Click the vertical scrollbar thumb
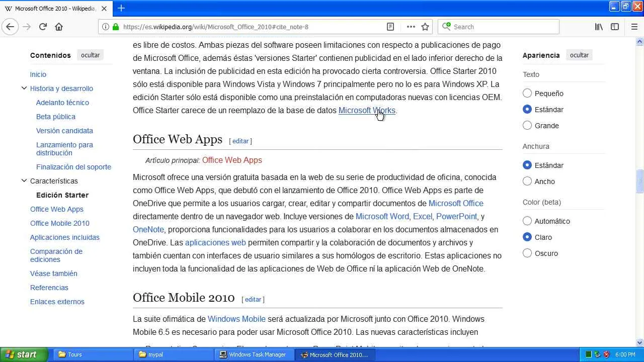Image resolution: width=644 pixels, height=362 pixels. click(x=639, y=182)
